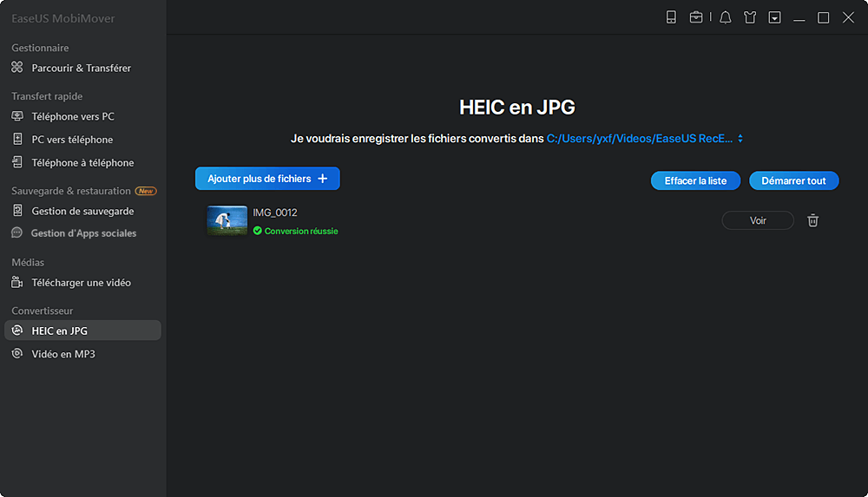Click the Téléphone à téléphone icon
868x497 pixels.
(x=17, y=162)
